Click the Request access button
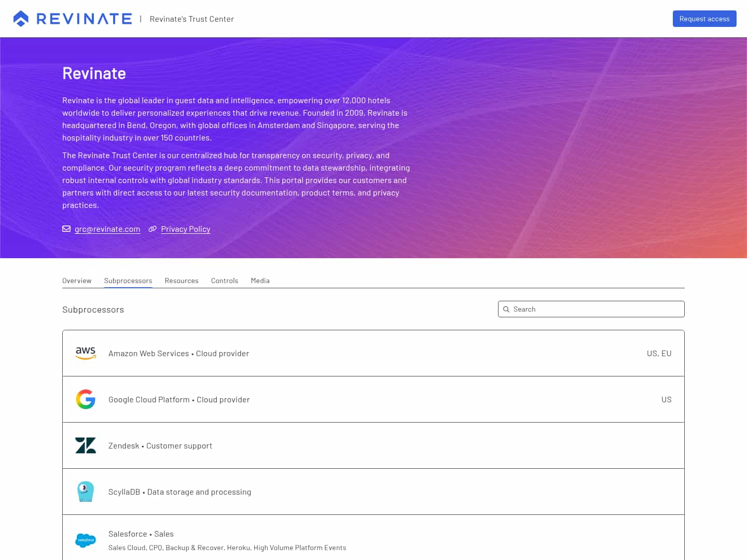Viewport: 747px width, 560px height. tap(704, 19)
